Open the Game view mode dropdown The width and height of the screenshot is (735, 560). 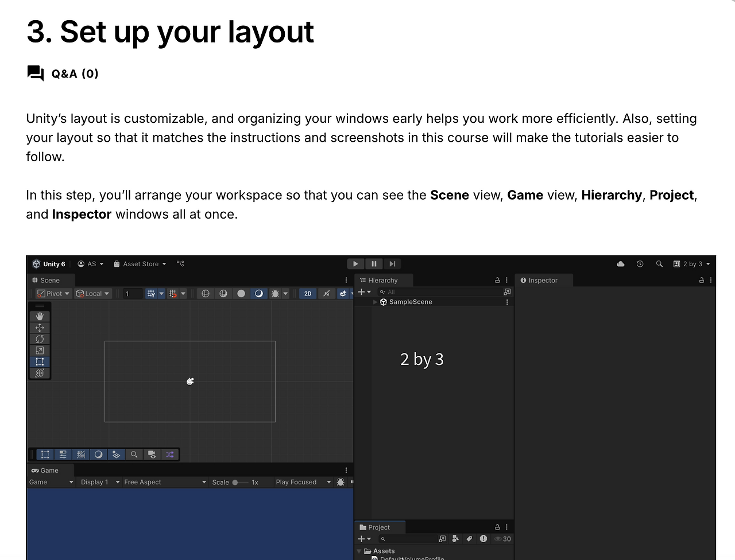(51, 482)
